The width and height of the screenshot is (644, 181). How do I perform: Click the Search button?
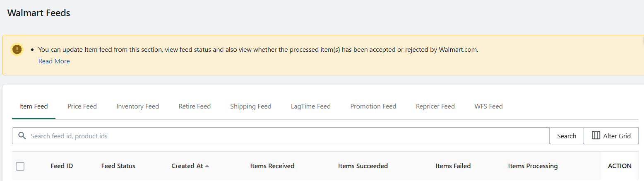coord(567,136)
